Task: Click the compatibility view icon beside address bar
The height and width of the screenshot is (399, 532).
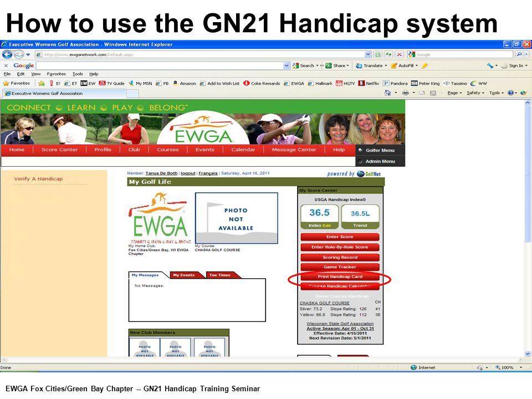Action: 377,54
